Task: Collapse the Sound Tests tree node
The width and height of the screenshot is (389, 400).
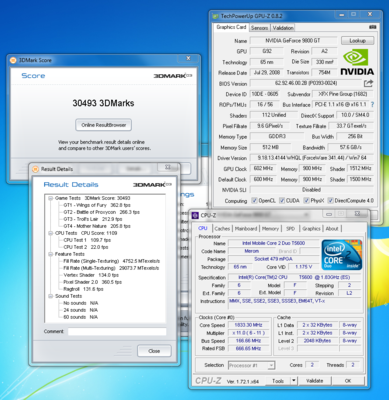Action: (x=50, y=296)
